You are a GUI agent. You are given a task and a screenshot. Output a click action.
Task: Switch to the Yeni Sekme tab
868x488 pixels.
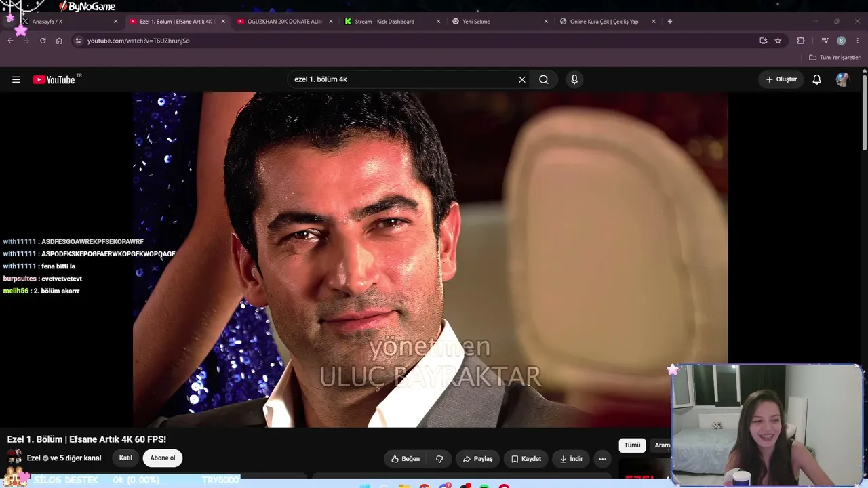pos(500,22)
